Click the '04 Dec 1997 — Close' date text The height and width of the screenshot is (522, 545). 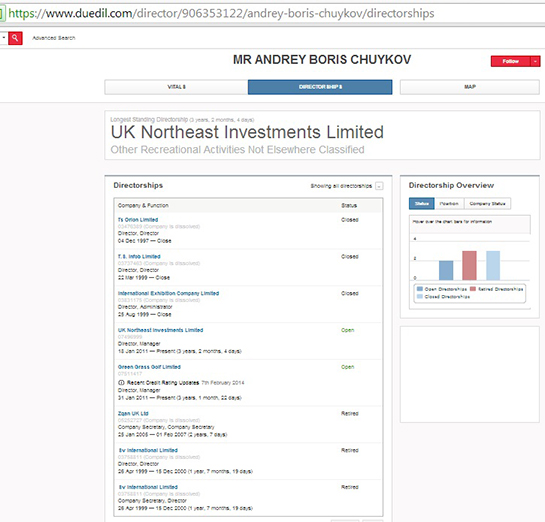pos(145,241)
